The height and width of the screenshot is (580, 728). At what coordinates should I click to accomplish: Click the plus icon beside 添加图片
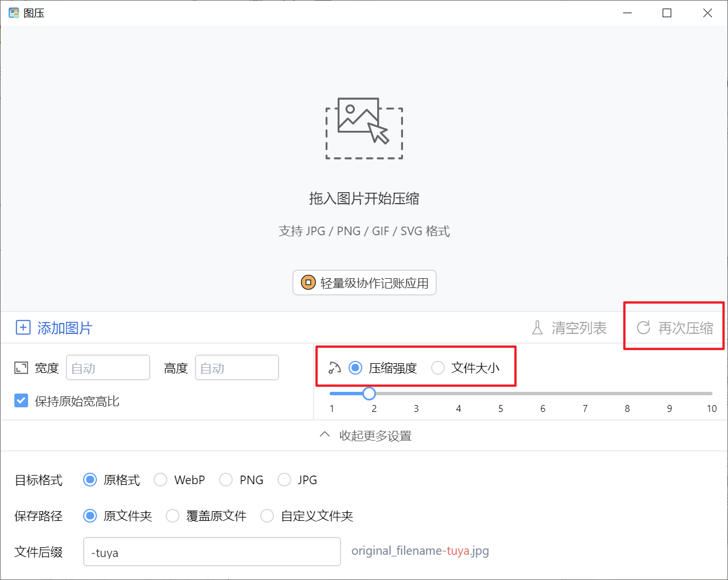[23, 328]
